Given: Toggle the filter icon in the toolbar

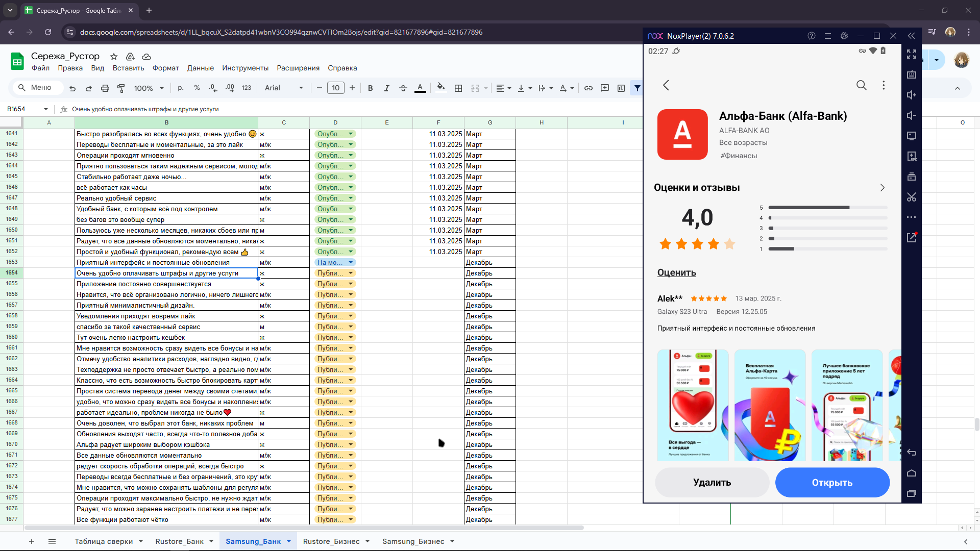Looking at the screenshot, I should [637, 88].
